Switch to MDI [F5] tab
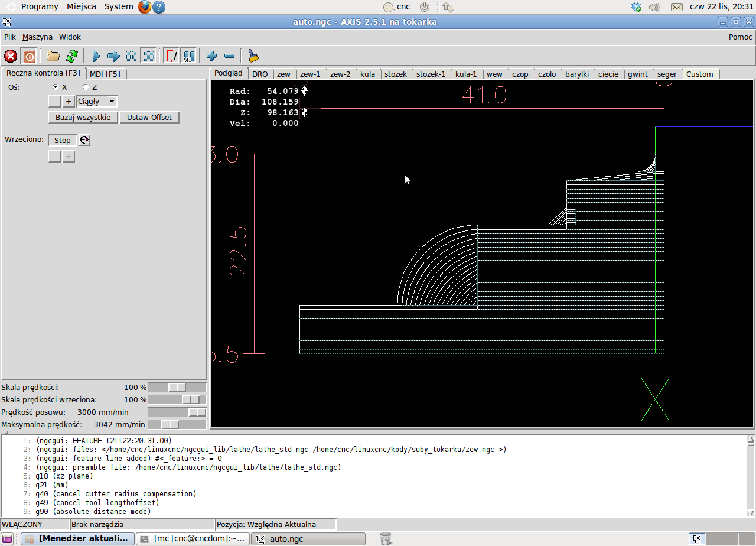This screenshot has width=756, height=546. (x=105, y=74)
